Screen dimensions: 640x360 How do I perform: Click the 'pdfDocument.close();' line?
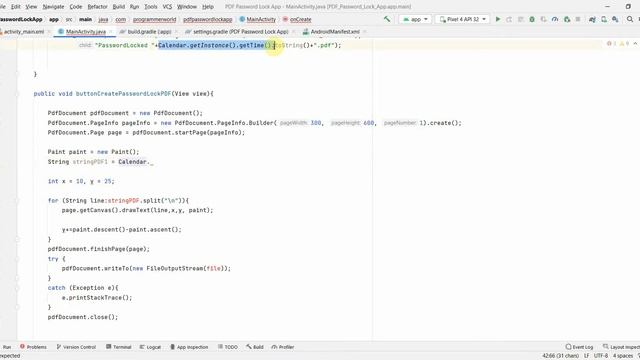(x=82, y=317)
